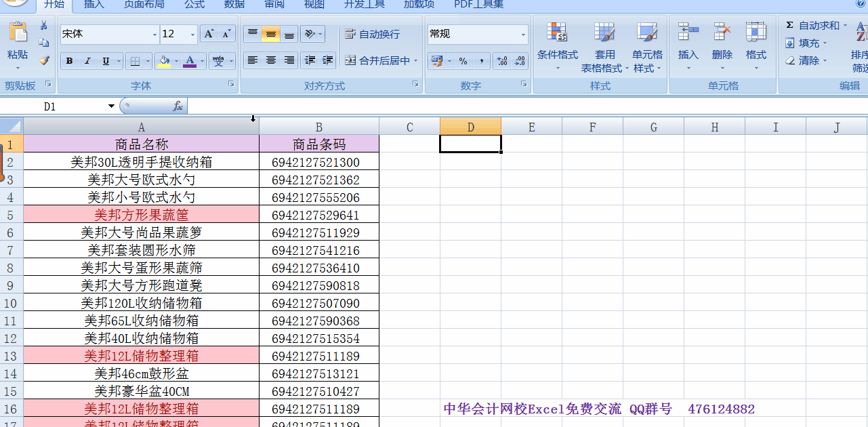
Task: Switch to the 视图 ribbon tab
Action: 314,4
